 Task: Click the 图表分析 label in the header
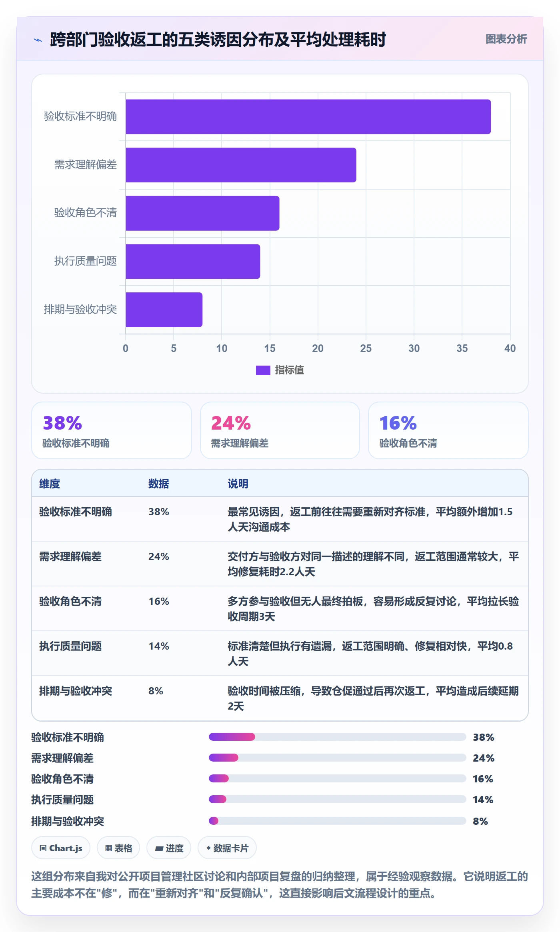506,39
